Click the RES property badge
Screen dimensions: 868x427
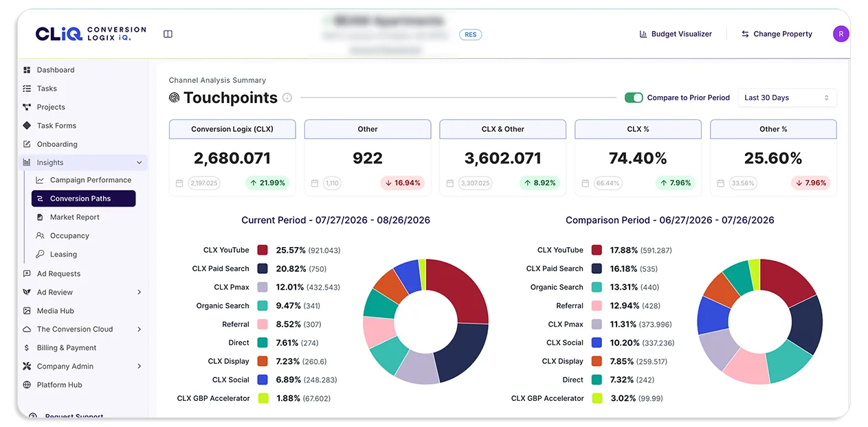(x=470, y=34)
